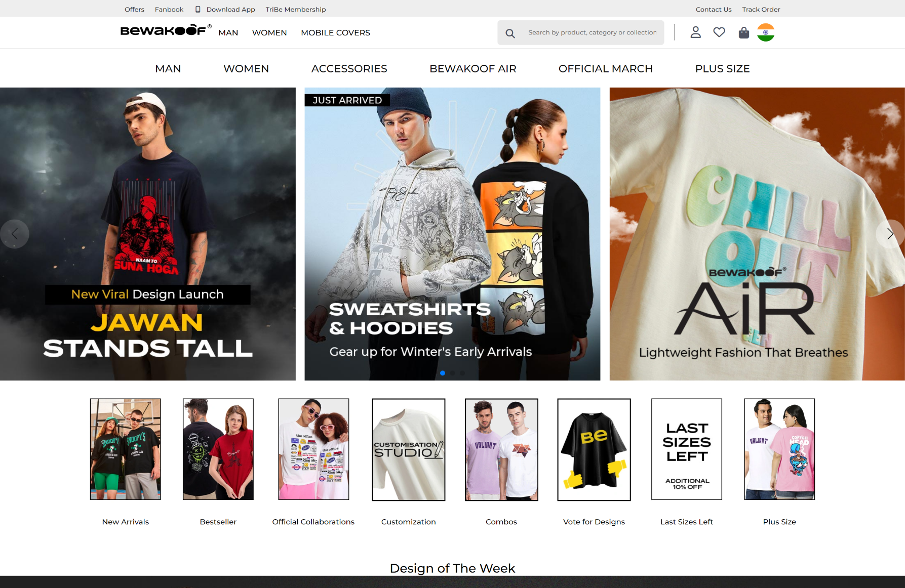This screenshot has height=588, width=905.
Task: Click the TriBe Membership link
Action: pos(295,9)
